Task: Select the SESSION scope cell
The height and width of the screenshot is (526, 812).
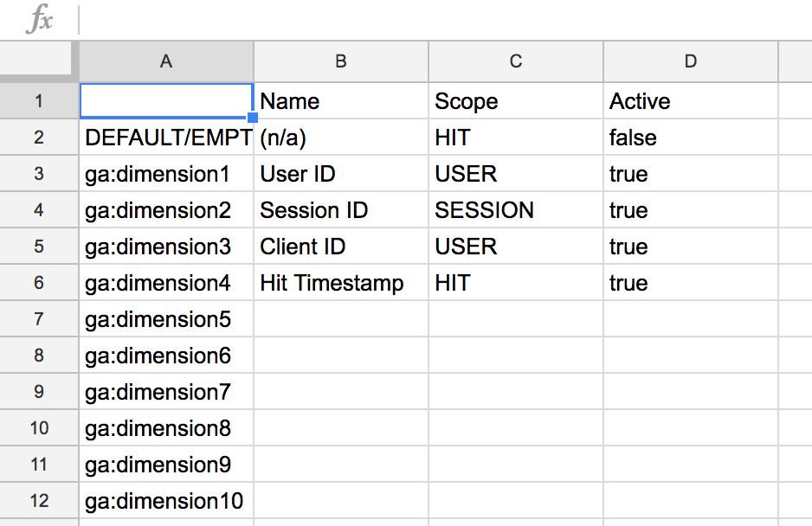Action: point(516,210)
